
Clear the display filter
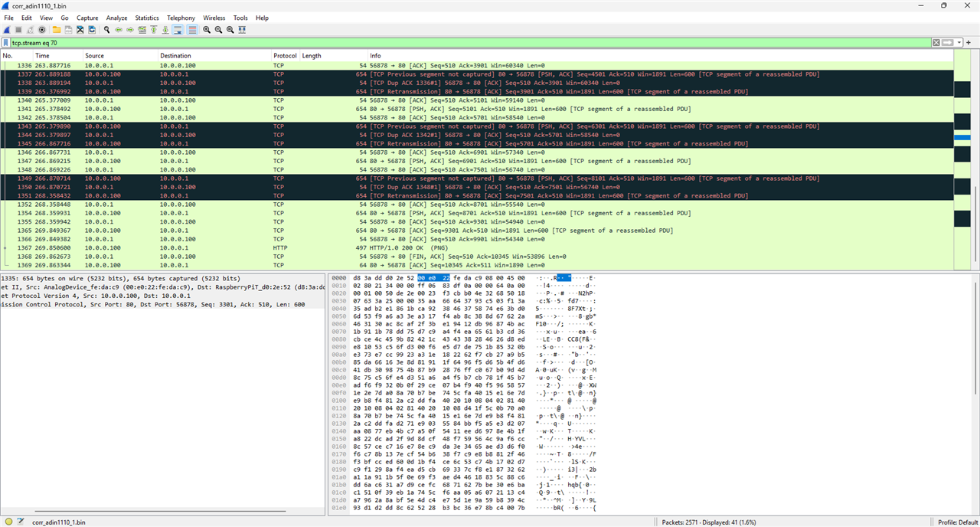pos(936,43)
